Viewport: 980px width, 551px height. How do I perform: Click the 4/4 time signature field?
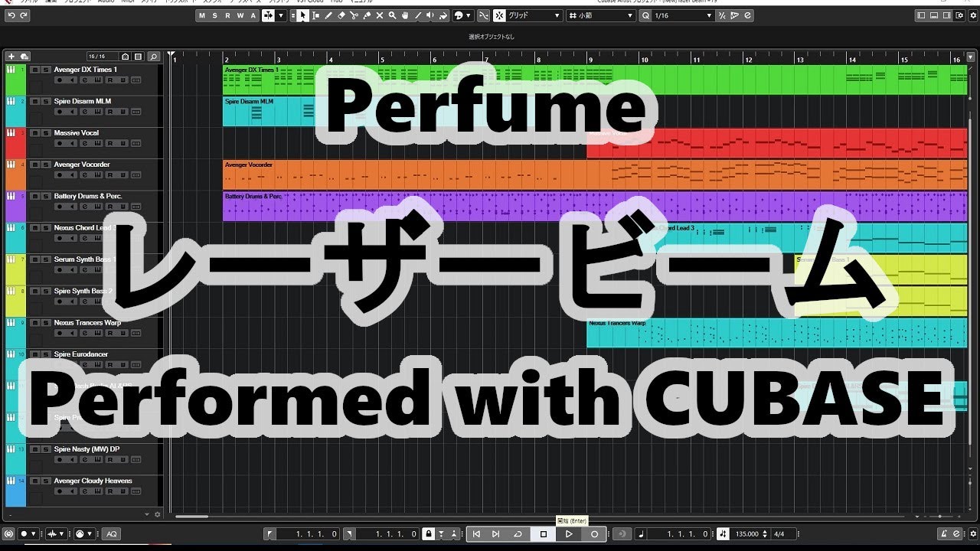point(779,534)
